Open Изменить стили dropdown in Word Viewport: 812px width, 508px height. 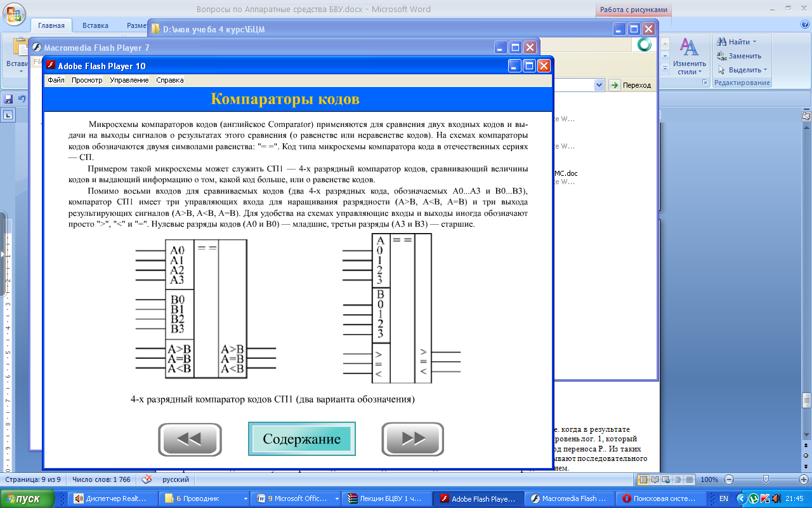click(690, 56)
